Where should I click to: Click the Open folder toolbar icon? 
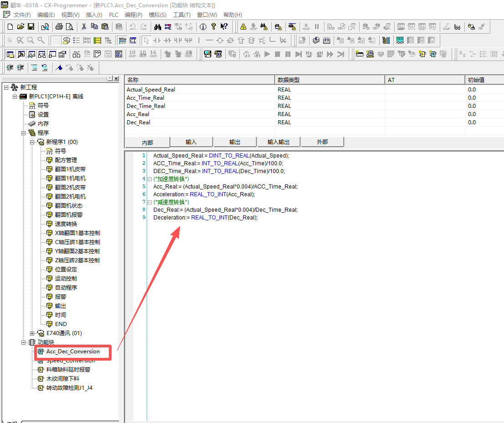tap(20, 27)
